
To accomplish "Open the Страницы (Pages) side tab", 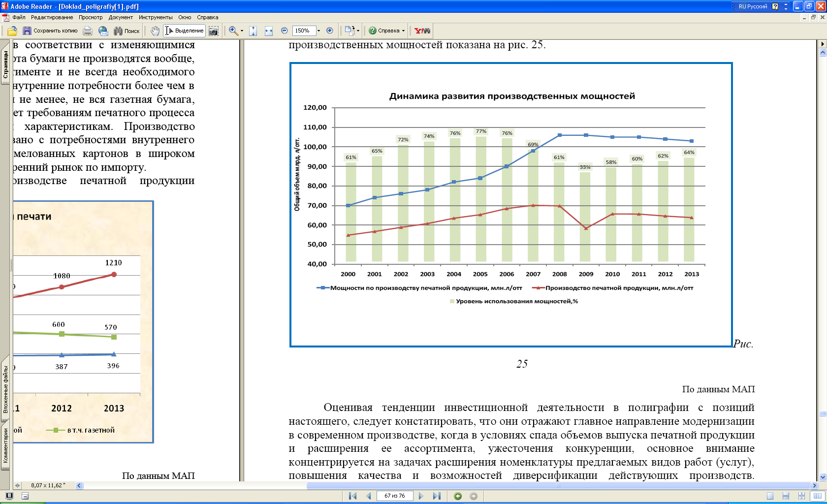I will coord(5,63).
